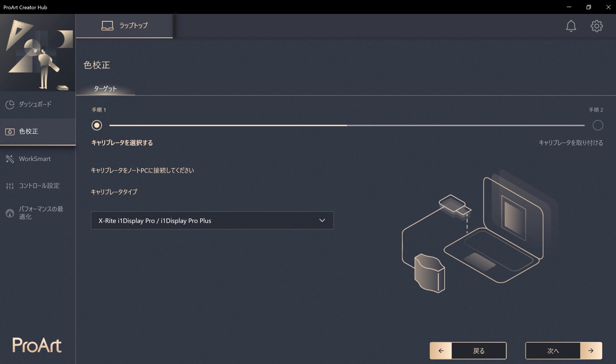Open ダッシュボード from sidebar

[38, 105]
